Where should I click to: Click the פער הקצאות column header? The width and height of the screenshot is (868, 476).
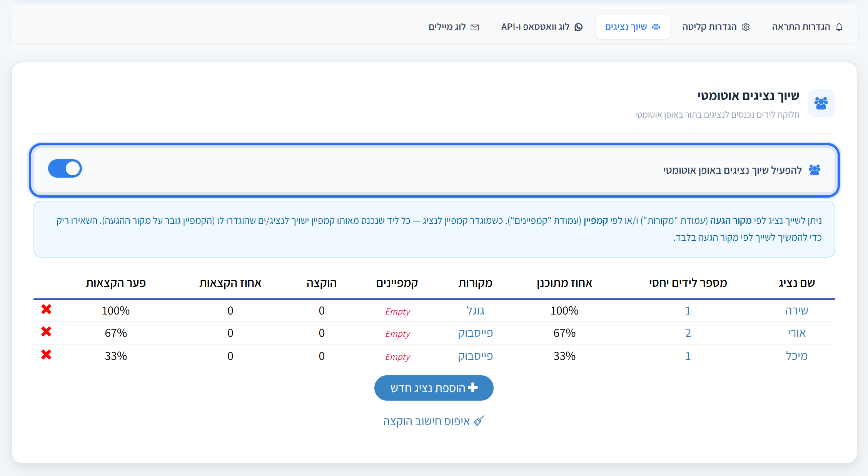click(116, 283)
